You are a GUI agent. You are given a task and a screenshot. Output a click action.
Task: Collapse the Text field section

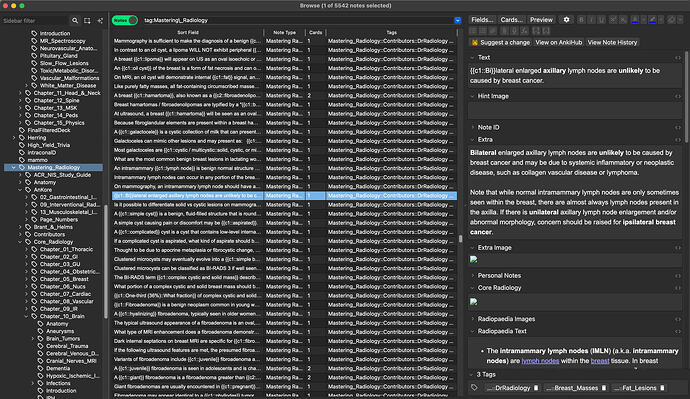pyautogui.click(x=473, y=58)
